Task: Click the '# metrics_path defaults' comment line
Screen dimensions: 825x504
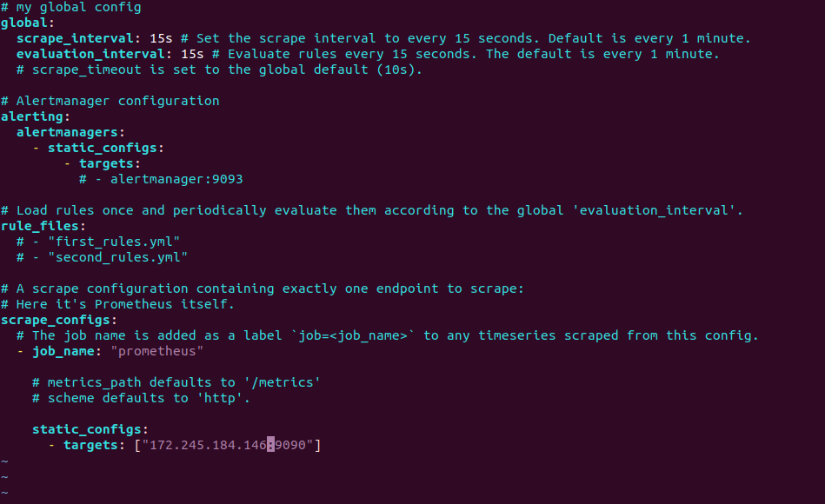Action: (x=176, y=382)
